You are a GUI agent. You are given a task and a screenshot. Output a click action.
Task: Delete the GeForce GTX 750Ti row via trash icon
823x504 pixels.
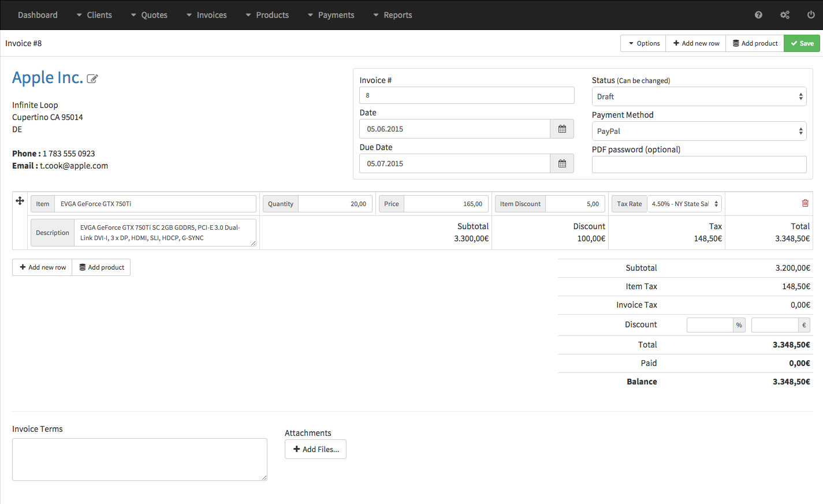pyautogui.click(x=805, y=203)
